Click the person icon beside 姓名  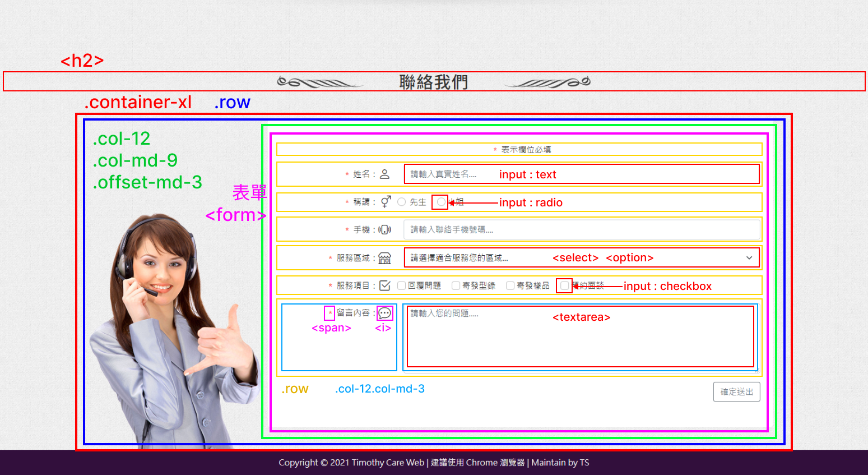click(384, 174)
